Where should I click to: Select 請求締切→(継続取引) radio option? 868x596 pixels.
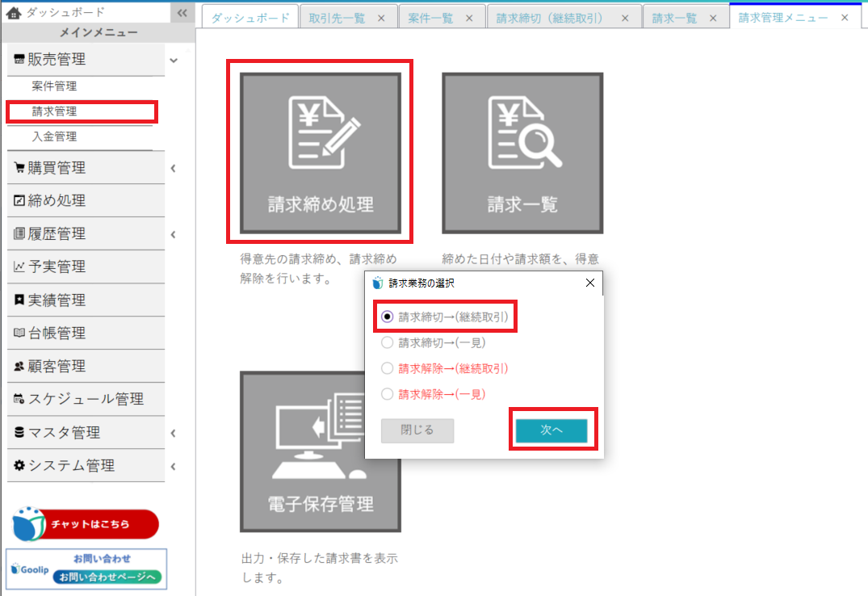click(387, 317)
